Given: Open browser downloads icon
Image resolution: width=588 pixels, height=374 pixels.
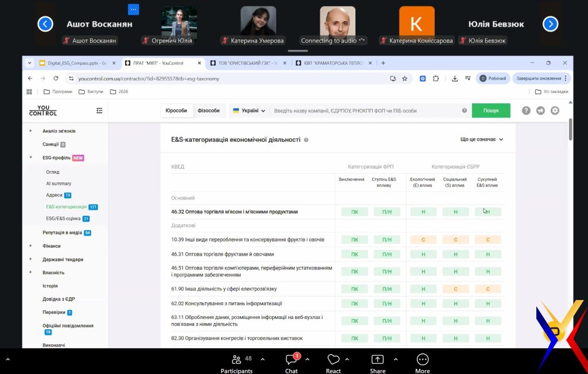Looking at the screenshot, I should coord(455,79).
